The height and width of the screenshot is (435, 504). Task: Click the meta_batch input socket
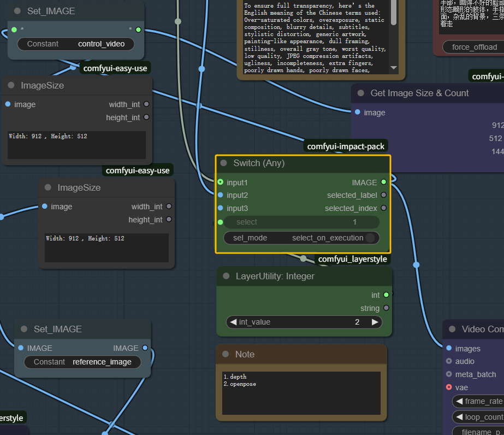click(449, 374)
